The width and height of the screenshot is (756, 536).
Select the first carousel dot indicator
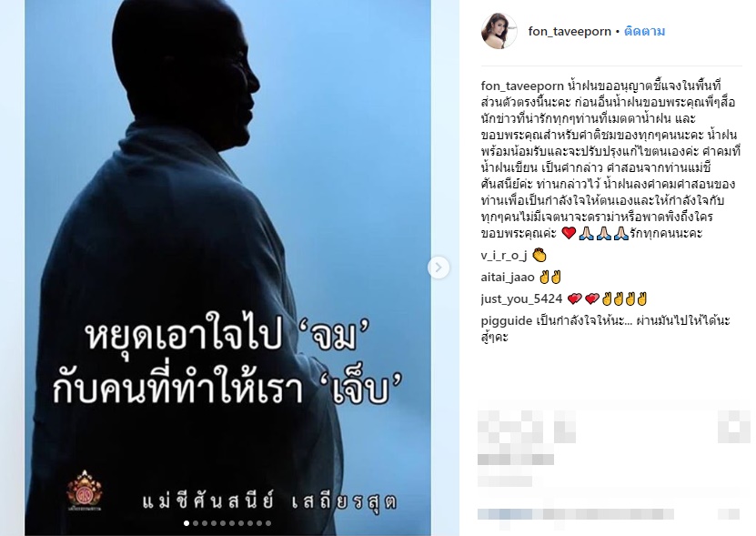186,523
